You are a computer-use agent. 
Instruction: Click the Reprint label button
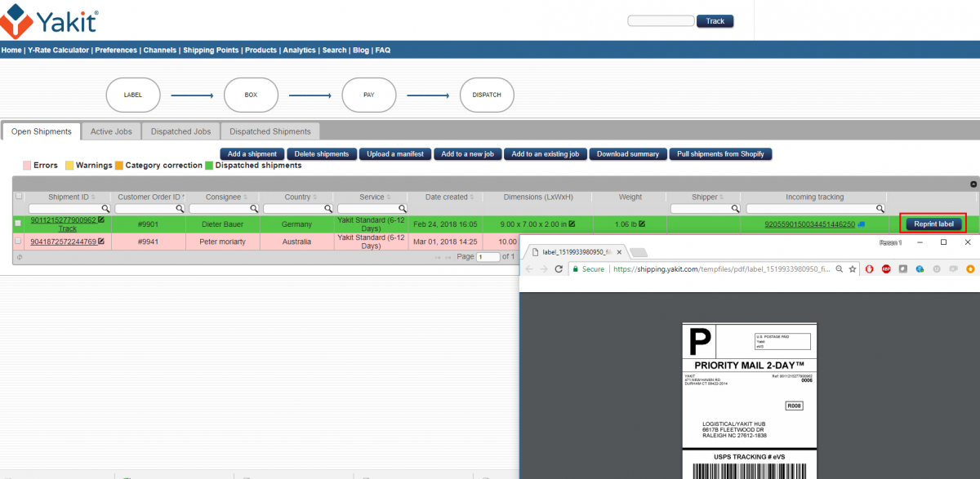tap(933, 224)
